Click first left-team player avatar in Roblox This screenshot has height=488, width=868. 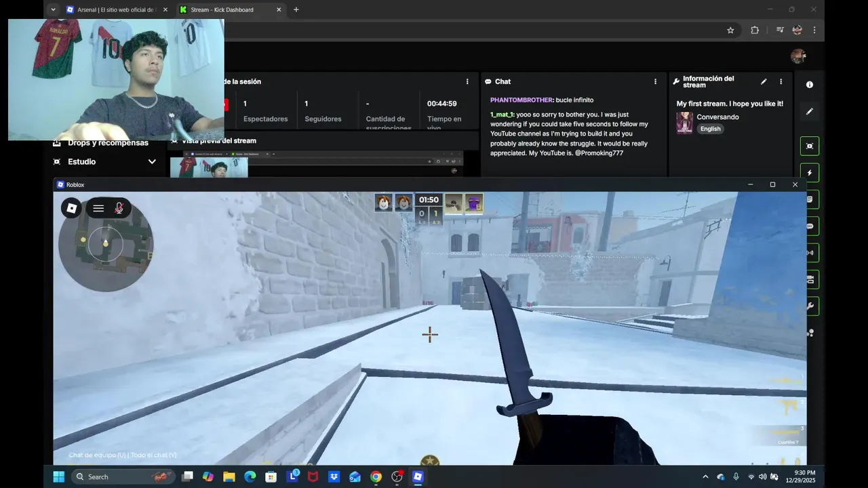(384, 202)
